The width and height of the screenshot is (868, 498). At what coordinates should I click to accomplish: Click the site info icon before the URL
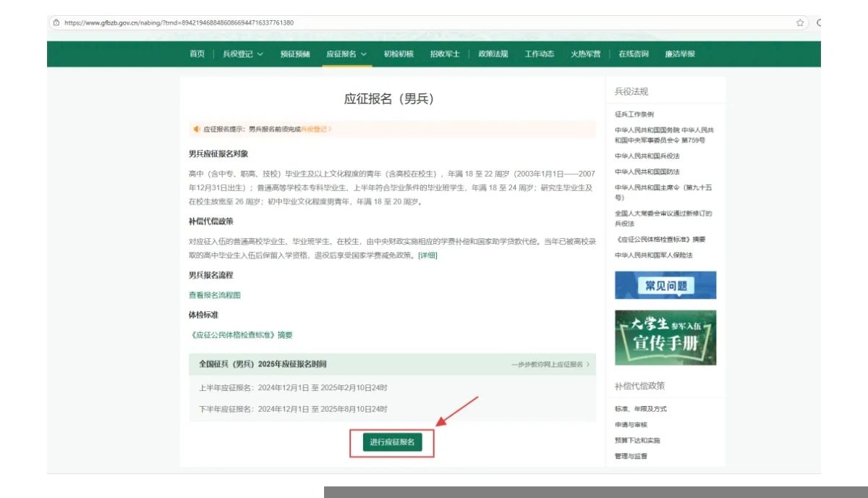coord(56,22)
